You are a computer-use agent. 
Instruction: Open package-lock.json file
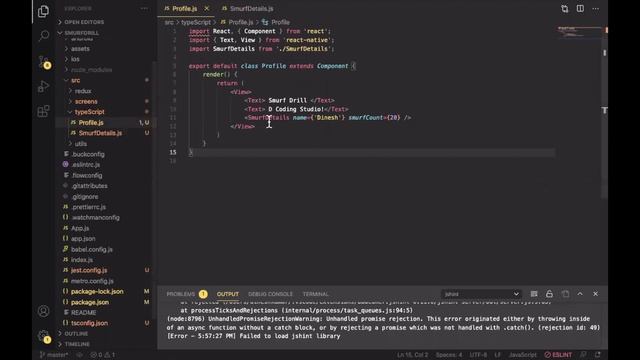97,291
